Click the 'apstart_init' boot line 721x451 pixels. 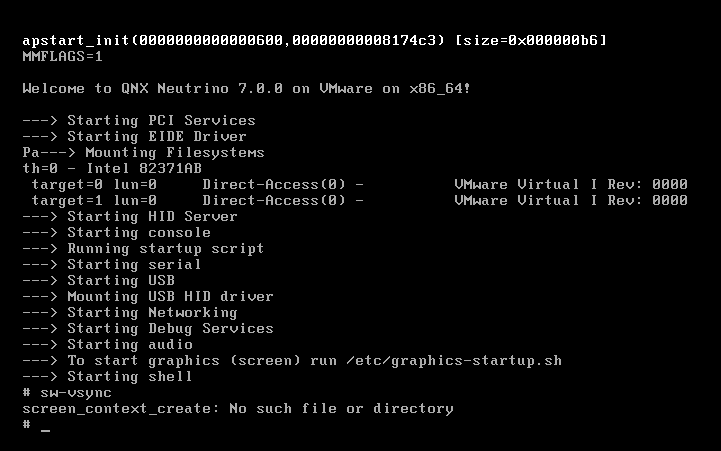(x=314, y=40)
